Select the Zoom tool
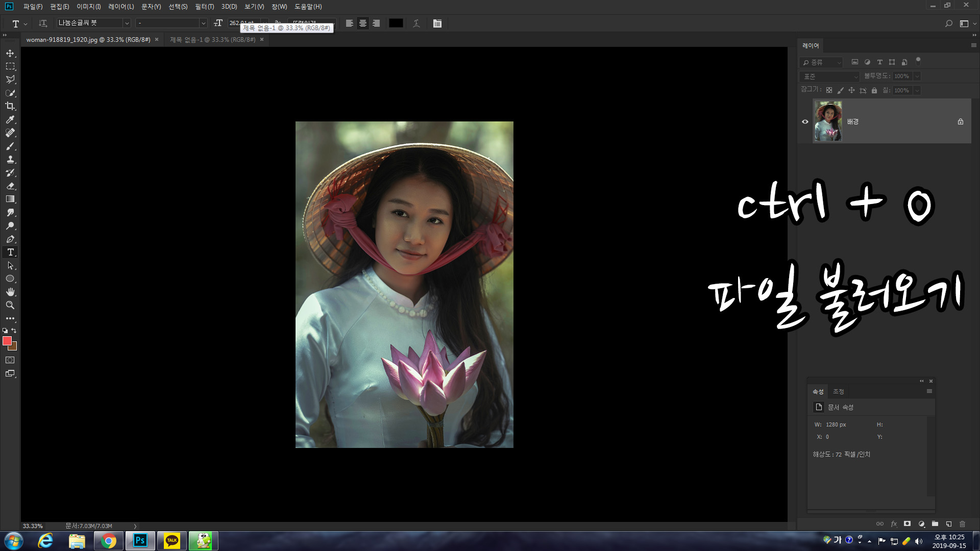The image size is (980, 551). 10,305
